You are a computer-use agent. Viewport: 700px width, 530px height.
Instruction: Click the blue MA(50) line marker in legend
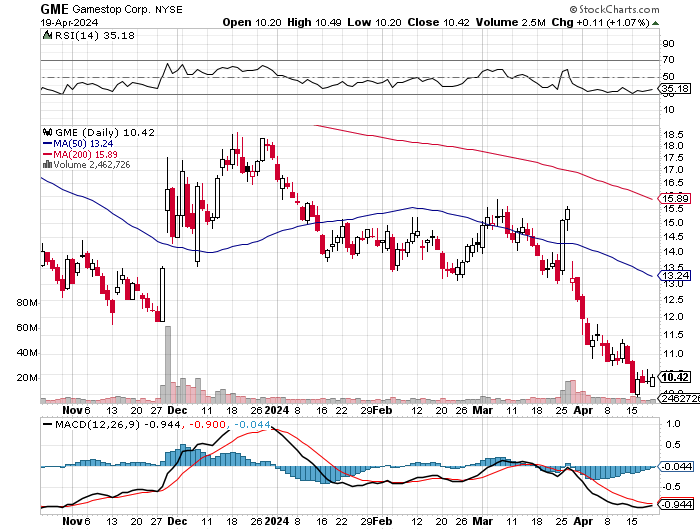click(47, 143)
